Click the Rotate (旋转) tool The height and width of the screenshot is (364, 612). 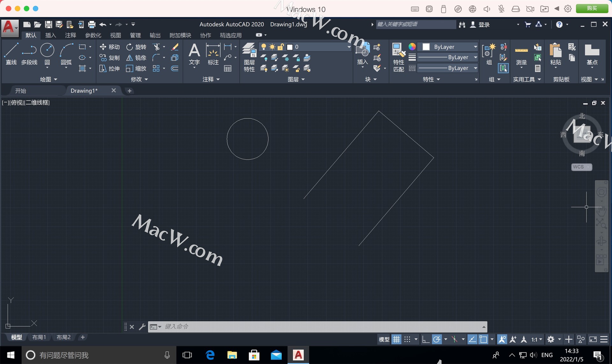click(x=136, y=47)
